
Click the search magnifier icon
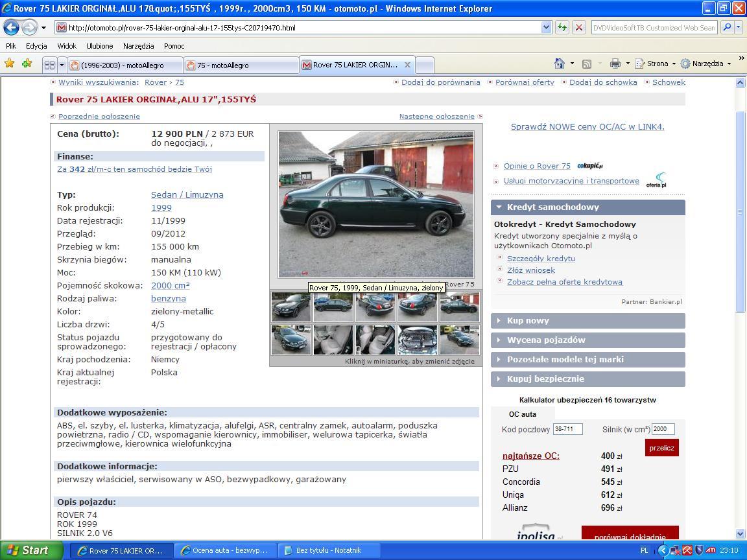click(x=727, y=28)
